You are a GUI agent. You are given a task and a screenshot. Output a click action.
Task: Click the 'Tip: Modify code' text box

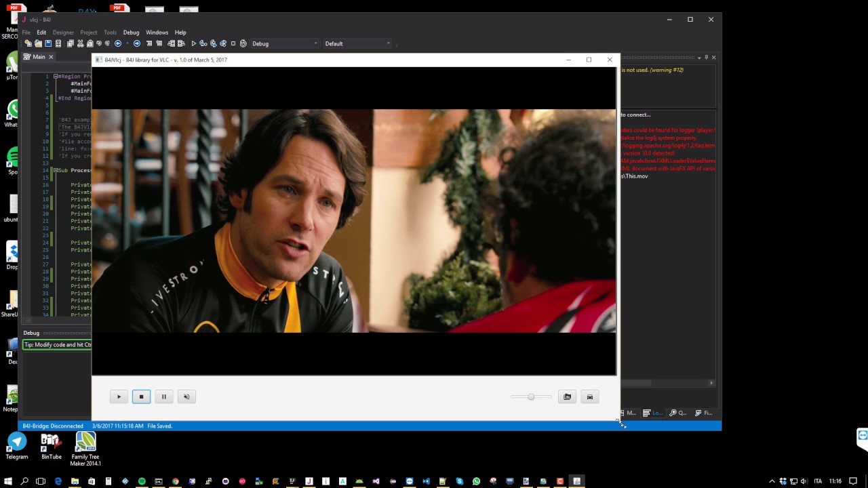58,344
